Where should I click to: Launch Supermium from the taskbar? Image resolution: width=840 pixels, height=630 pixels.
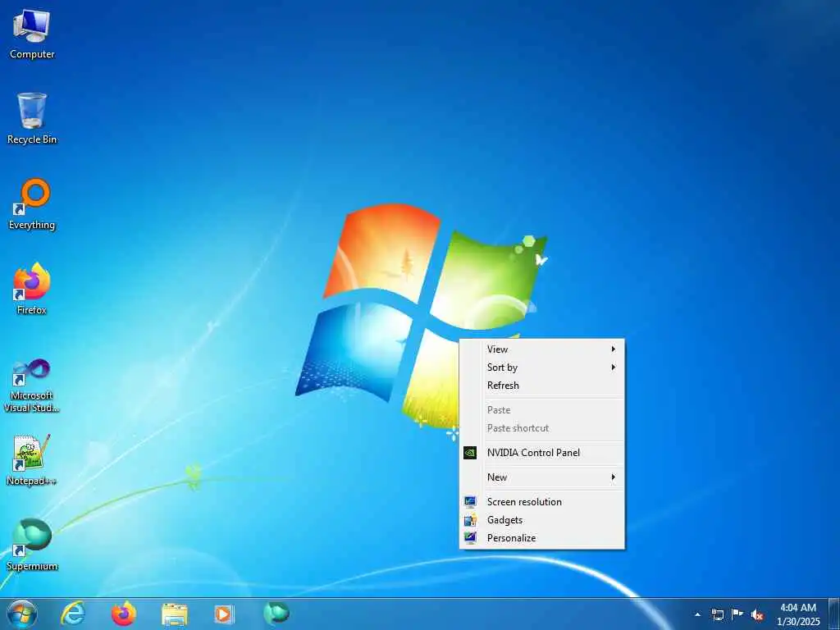coord(276,614)
